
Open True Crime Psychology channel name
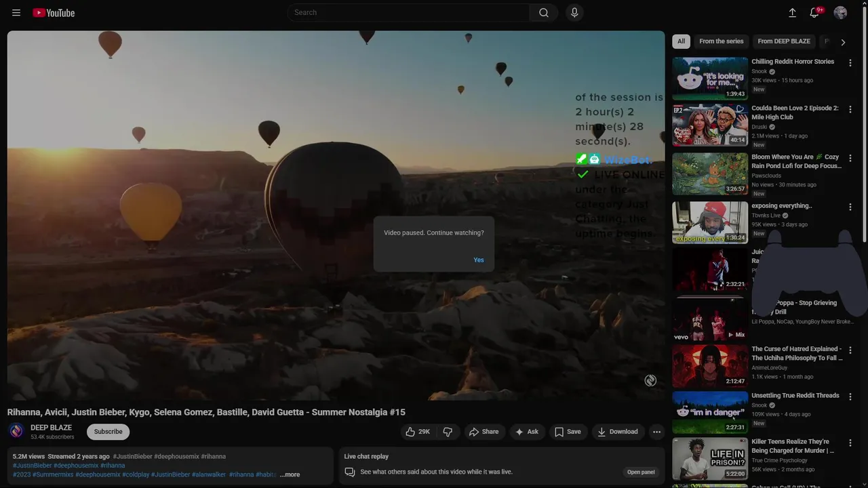click(779, 461)
